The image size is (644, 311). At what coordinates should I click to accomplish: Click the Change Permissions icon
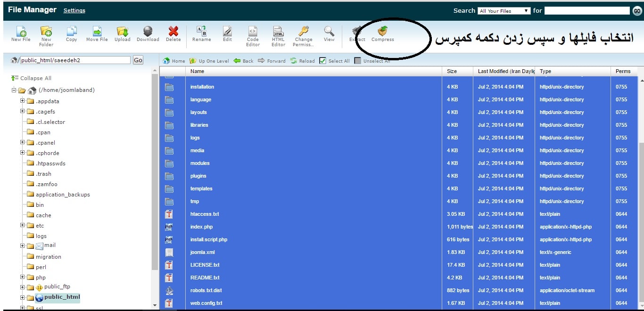(303, 33)
